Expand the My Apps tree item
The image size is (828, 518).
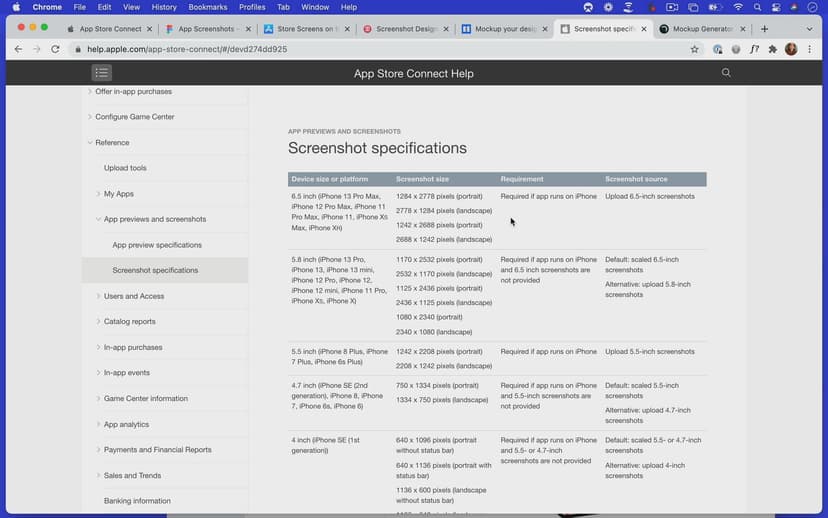pos(118,194)
